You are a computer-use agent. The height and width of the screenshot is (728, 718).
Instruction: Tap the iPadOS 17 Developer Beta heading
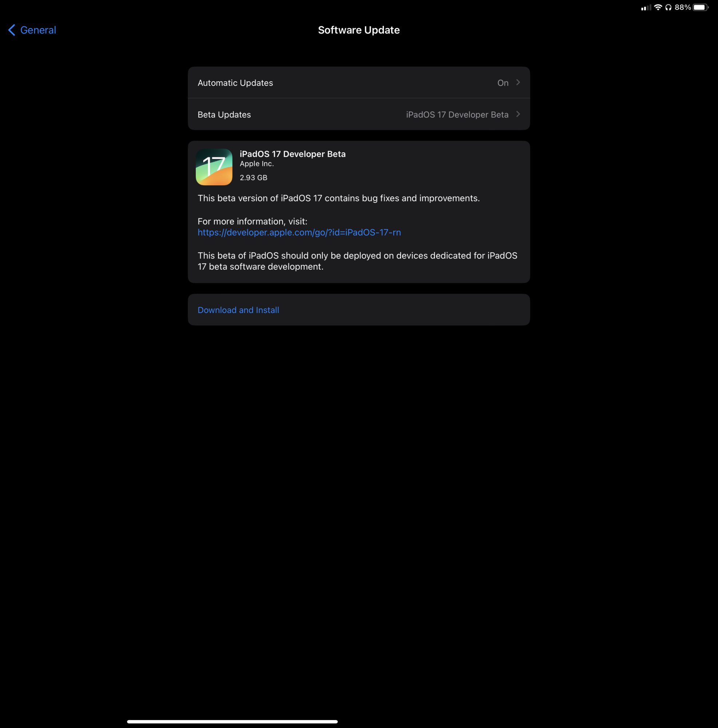pos(292,154)
